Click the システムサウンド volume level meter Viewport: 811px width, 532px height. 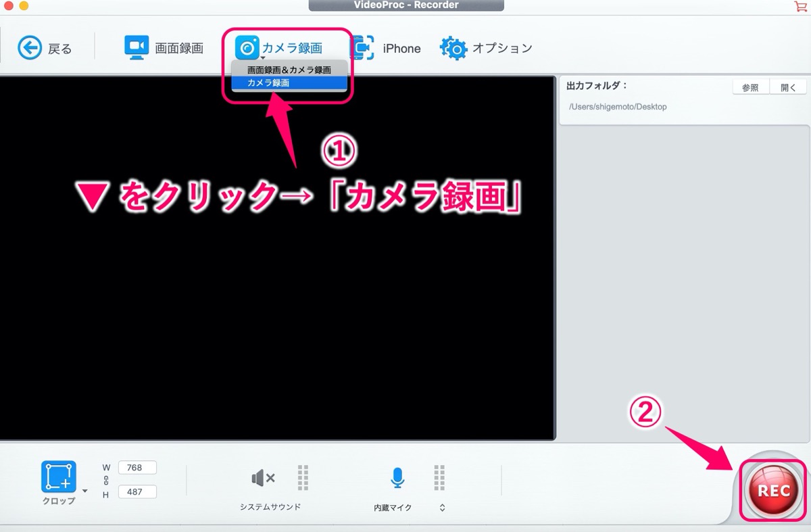point(303,477)
